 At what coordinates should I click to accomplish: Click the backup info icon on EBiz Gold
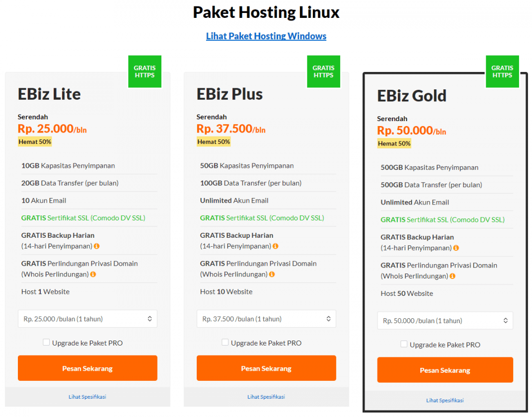pyautogui.click(x=456, y=248)
